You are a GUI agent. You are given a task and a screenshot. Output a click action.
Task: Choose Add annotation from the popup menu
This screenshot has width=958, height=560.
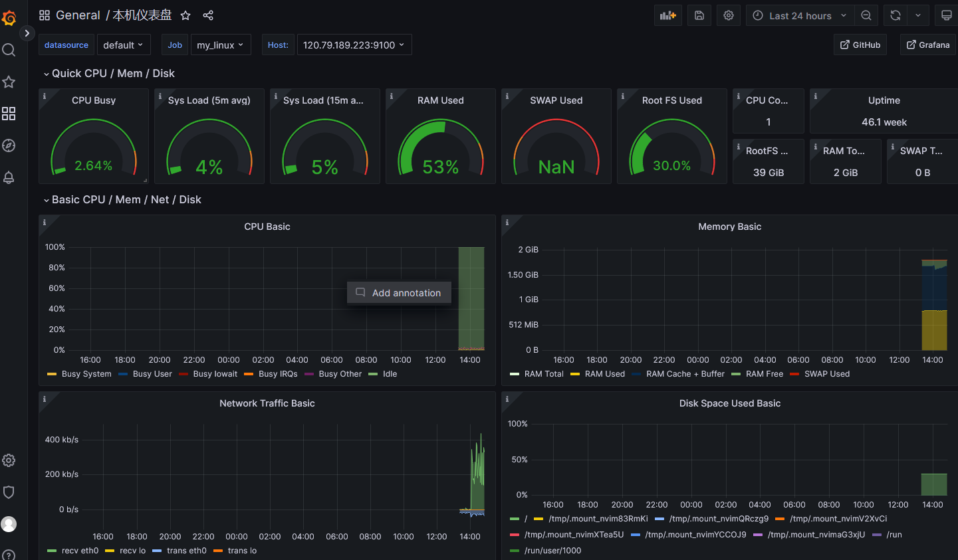click(x=399, y=292)
